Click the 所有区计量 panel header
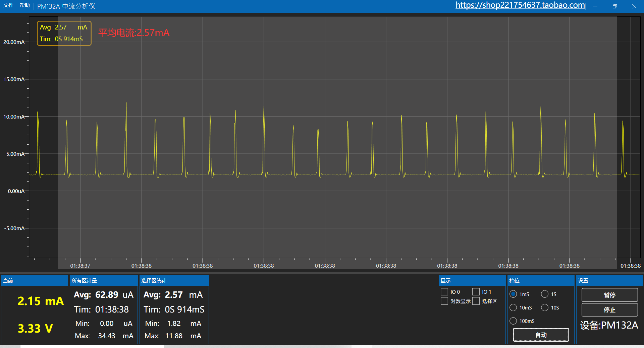 [x=104, y=280]
